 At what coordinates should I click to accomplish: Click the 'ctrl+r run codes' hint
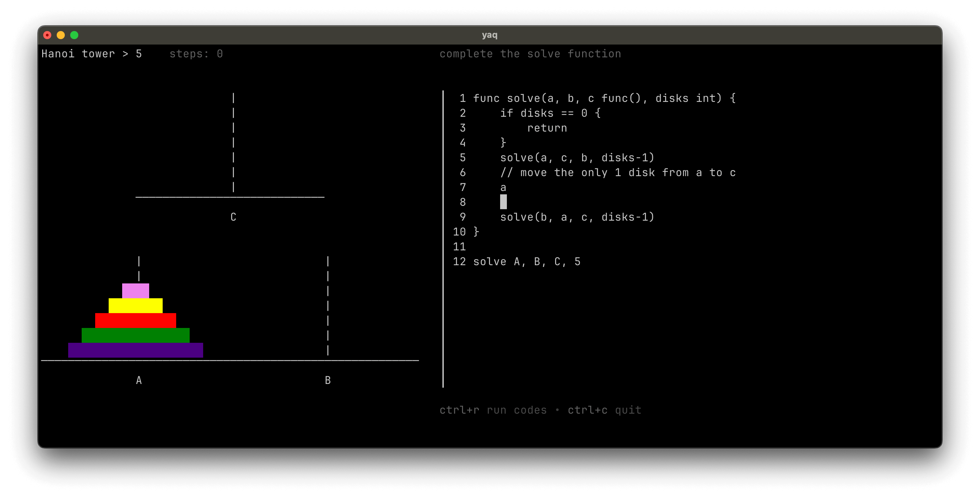pos(493,410)
